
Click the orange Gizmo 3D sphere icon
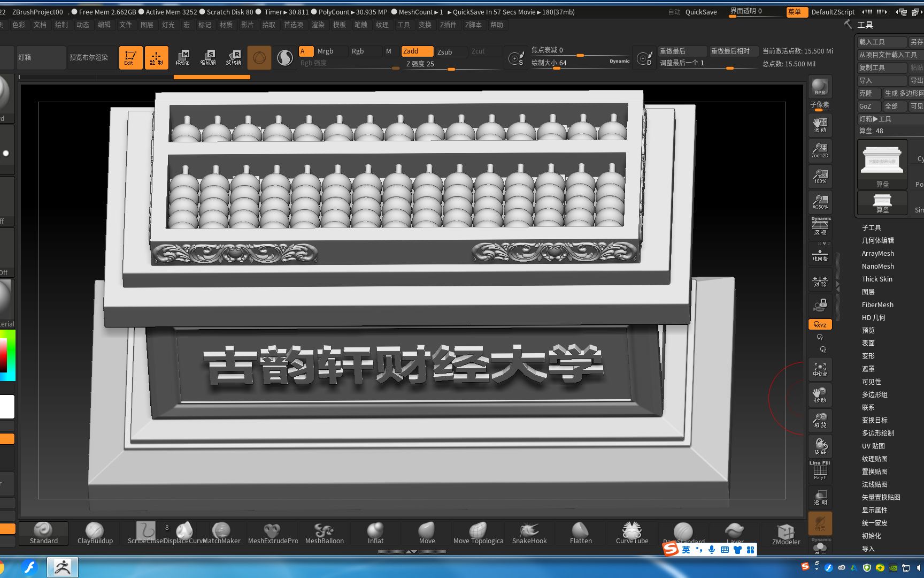coord(259,58)
